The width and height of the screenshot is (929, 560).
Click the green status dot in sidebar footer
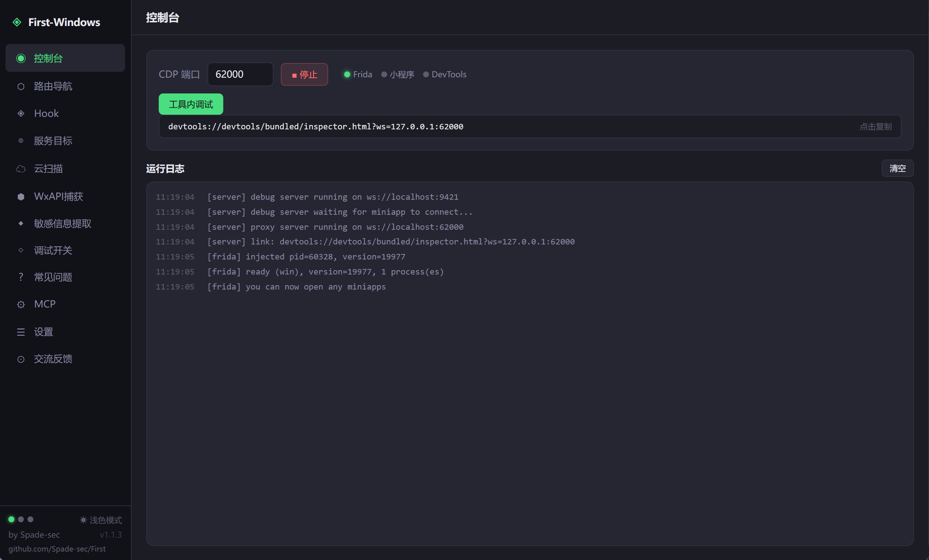coord(11,519)
